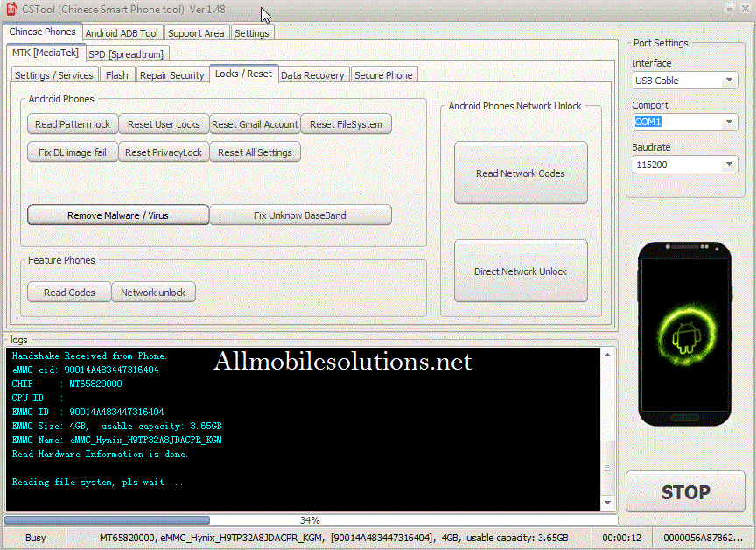Open the Data Recovery sub-tab
The height and width of the screenshot is (550, 756).
(x=312, y=75)
